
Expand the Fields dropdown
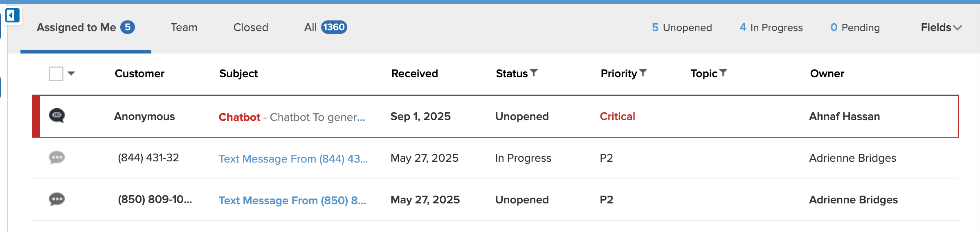pos(941,27)
